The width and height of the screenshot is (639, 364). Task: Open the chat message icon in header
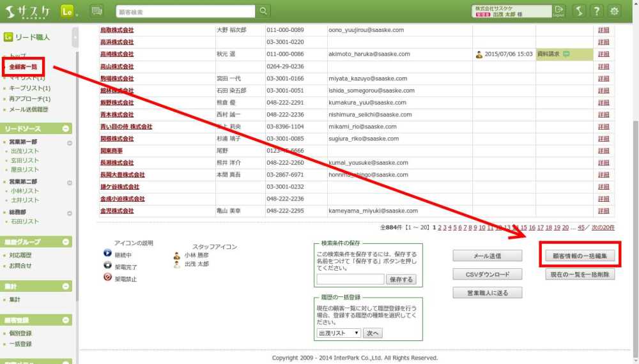[x=96, y=11]
